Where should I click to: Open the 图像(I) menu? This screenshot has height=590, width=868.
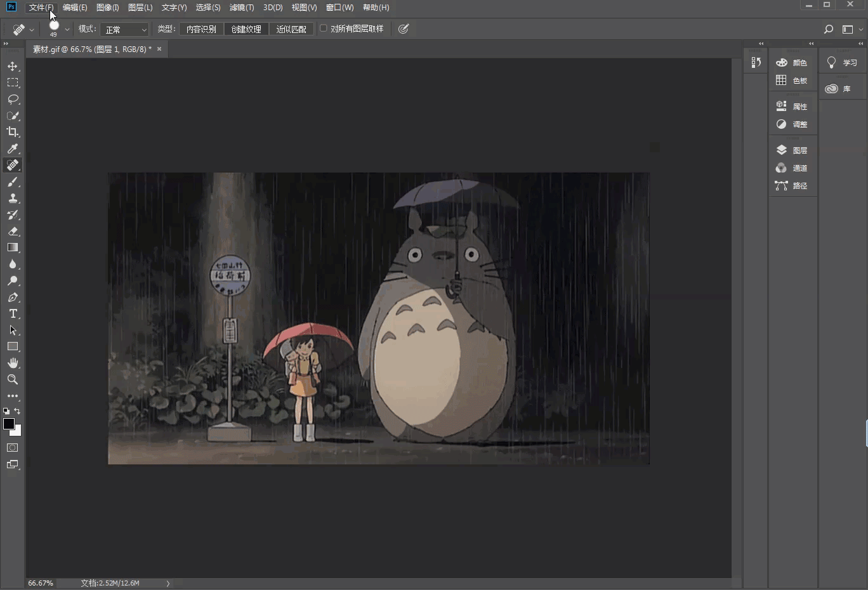pos(107,8)
